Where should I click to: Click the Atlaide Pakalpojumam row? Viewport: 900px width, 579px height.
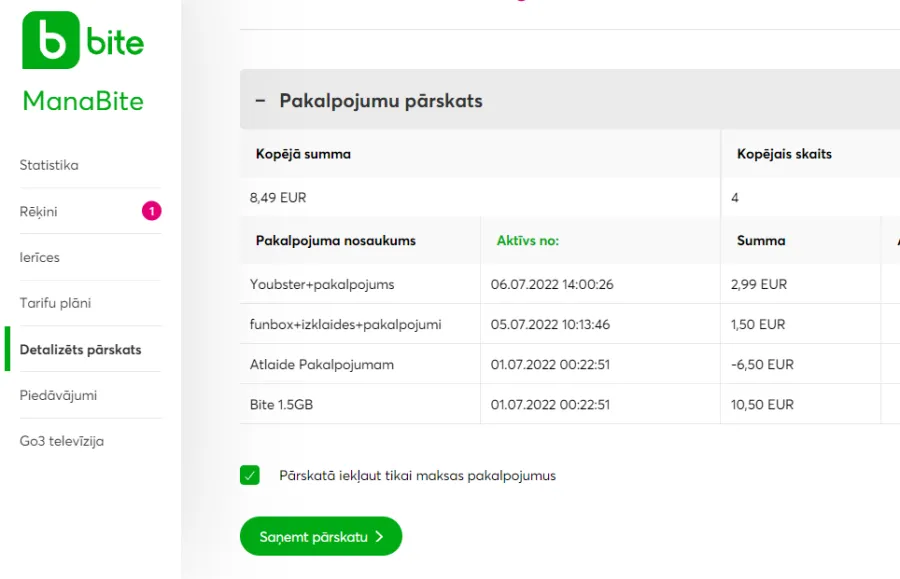[569, 364]
